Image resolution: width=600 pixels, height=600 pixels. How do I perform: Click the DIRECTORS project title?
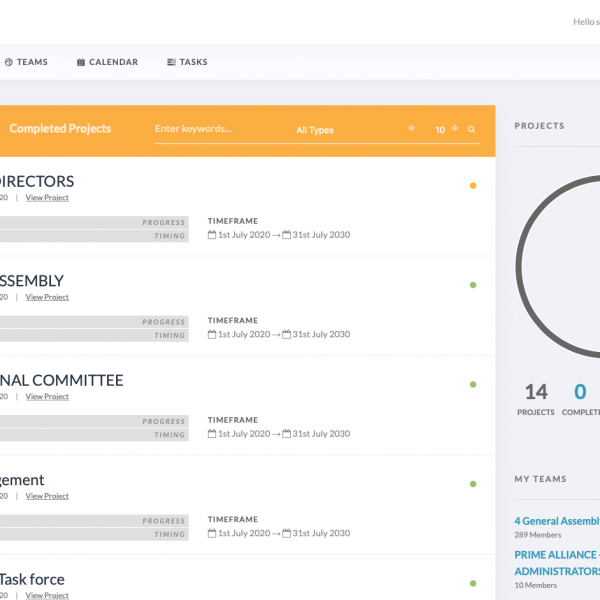[x=37, y=181]
